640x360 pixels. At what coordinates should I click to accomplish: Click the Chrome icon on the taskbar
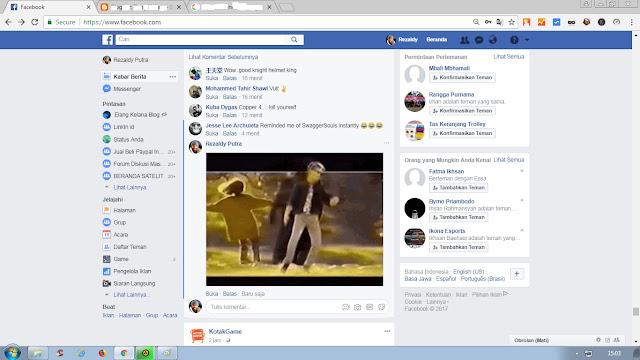[124, 353]
